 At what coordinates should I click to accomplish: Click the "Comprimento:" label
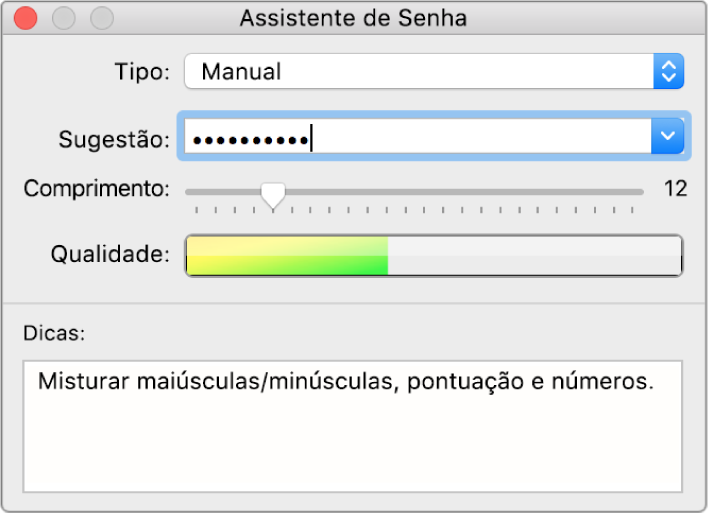point(97,189)
